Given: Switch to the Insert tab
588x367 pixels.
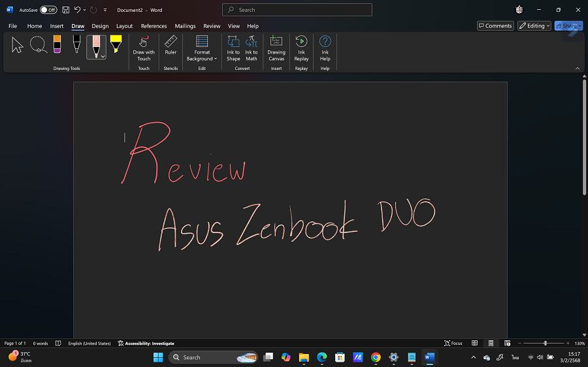Looking at the screenshot, I should pos(57,26).
